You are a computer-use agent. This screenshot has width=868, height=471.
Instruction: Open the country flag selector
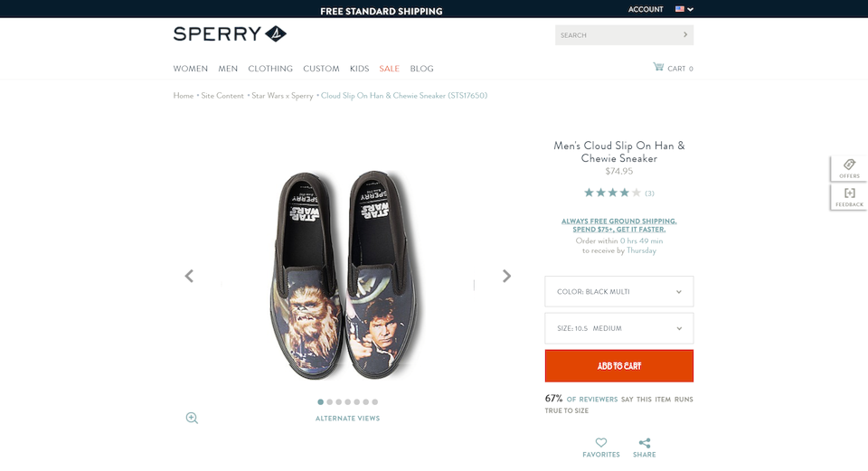(684, 9)
